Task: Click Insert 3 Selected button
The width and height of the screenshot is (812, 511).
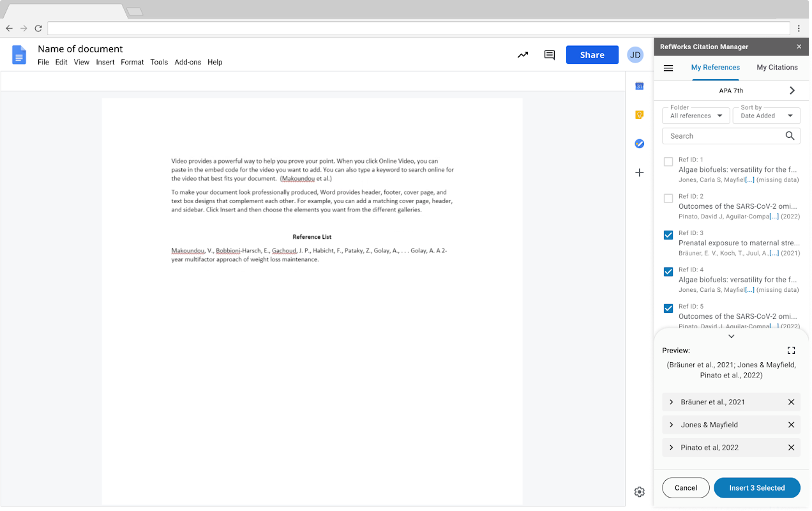Action: tap(757, 488)
